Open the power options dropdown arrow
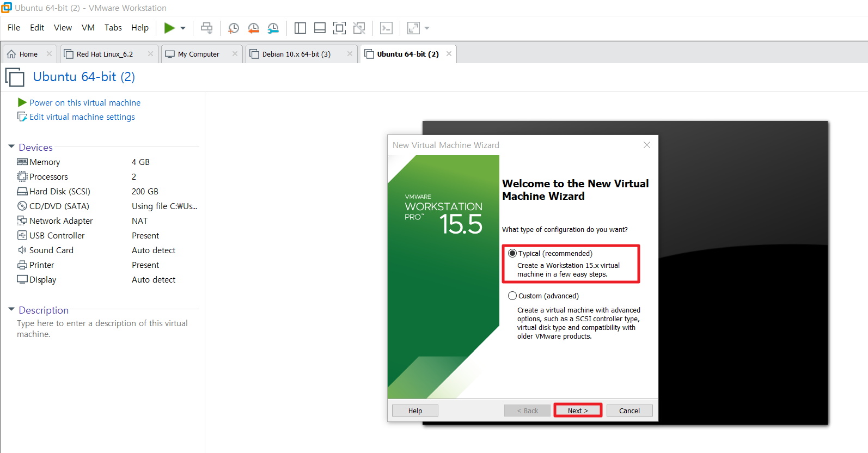This screenshot has height=453, width=868. click(183, 28)
